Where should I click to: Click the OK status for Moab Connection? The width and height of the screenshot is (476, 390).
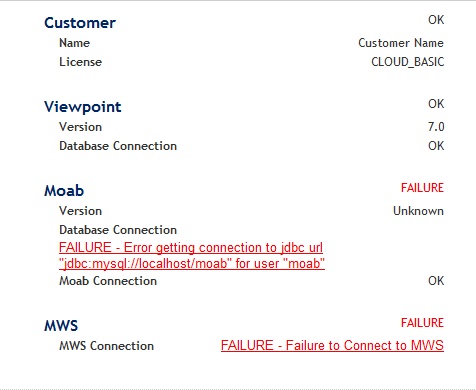[436, 281]
